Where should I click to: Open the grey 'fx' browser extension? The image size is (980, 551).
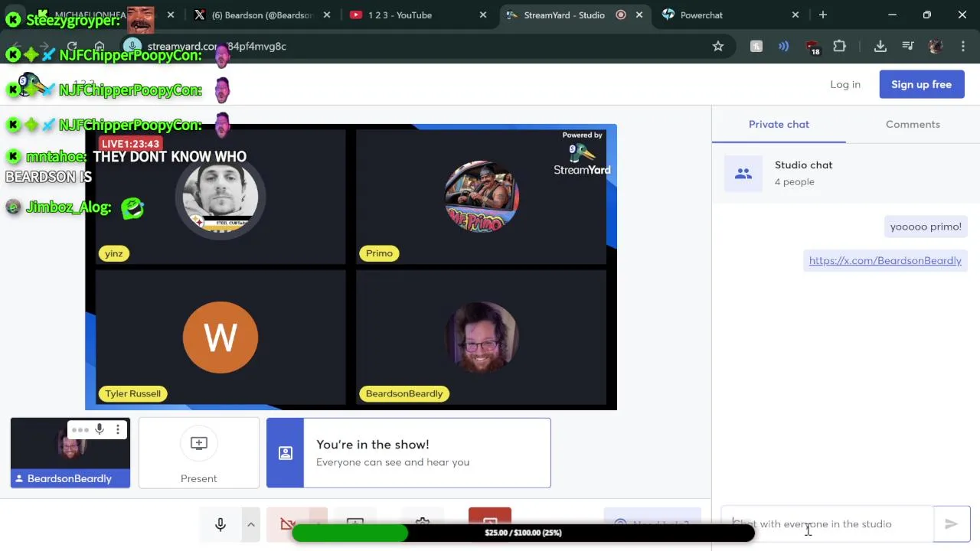point(756,46)
